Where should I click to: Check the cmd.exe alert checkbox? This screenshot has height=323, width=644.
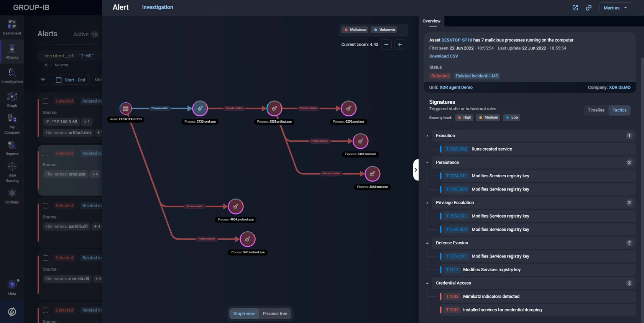click(46, 153)
